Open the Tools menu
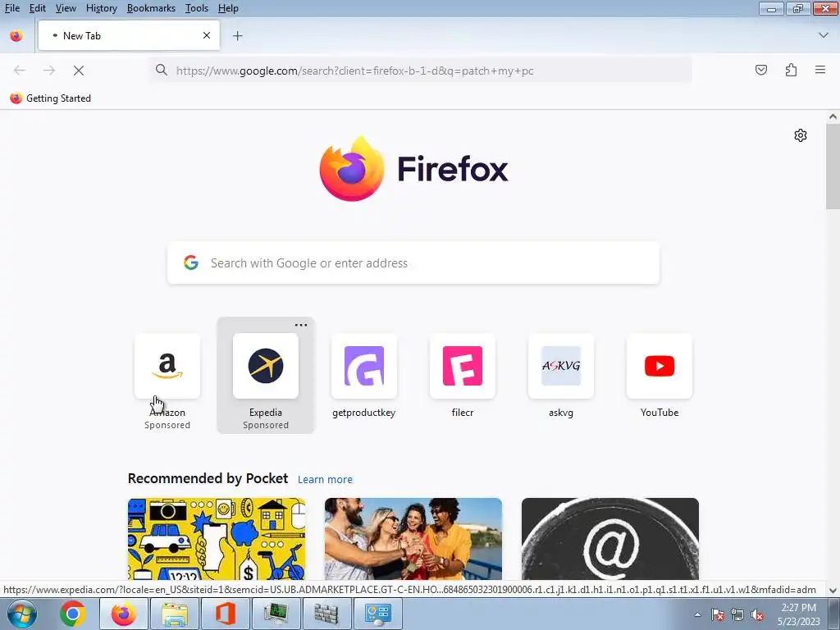The image size is (840, 630). (197, 8)
